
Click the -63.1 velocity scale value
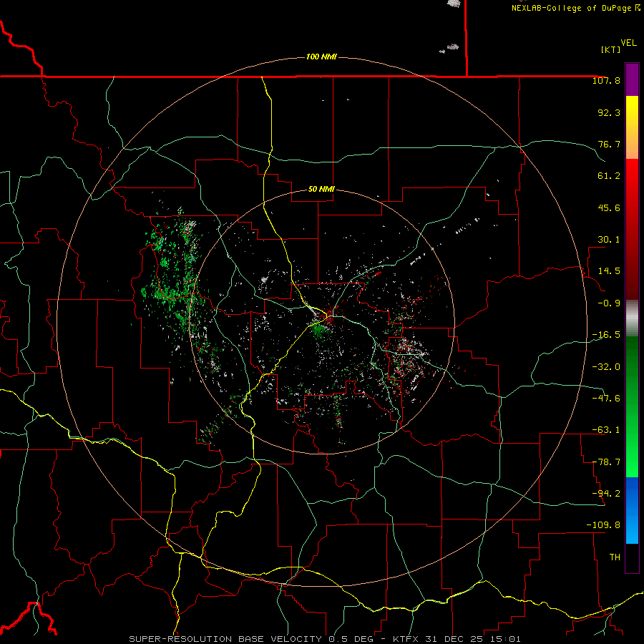606,430
